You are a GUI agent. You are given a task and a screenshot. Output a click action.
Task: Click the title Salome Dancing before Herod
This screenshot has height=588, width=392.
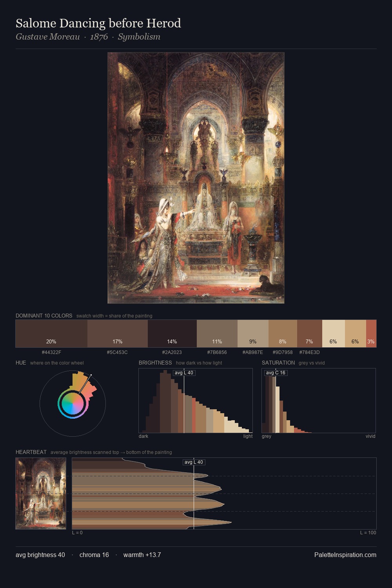[x=98, y=24]
